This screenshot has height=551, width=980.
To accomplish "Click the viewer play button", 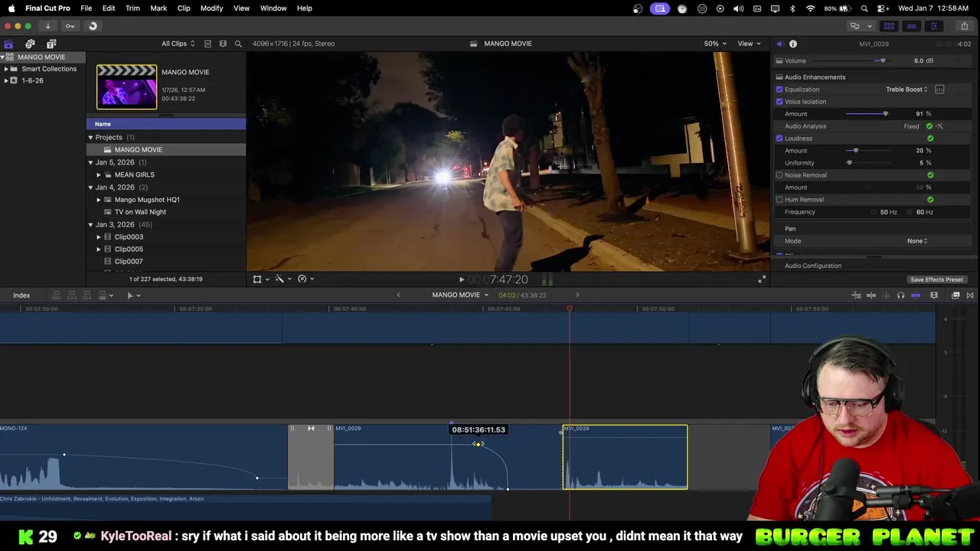I will coord(461,280).
